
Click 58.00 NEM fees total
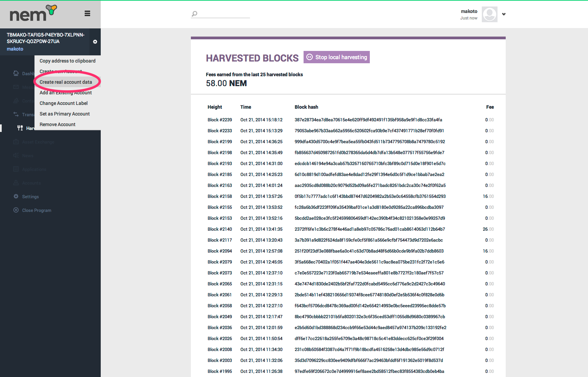coord(226,83)
